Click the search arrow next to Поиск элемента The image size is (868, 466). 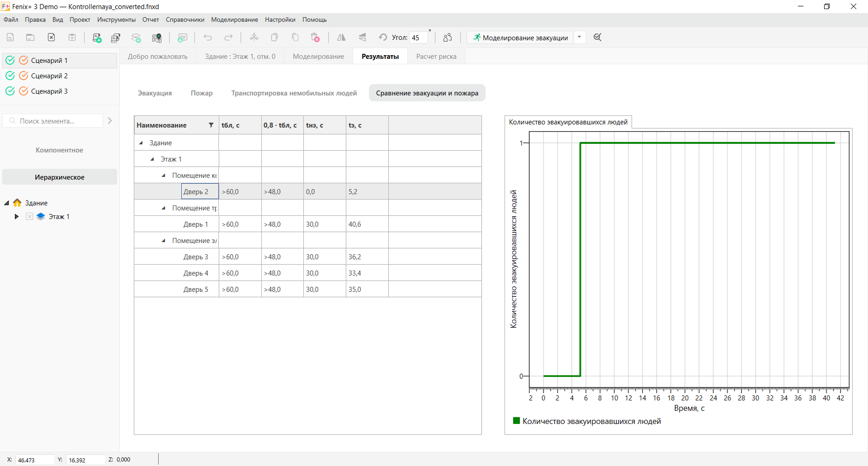pyautogui.click(x=110, y=121)
